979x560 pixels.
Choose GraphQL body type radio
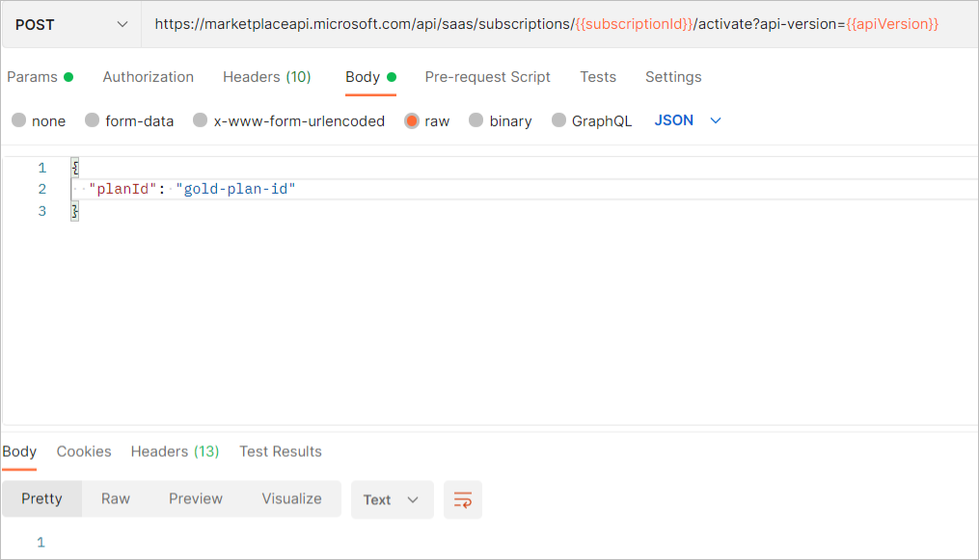tap(558, 120)
